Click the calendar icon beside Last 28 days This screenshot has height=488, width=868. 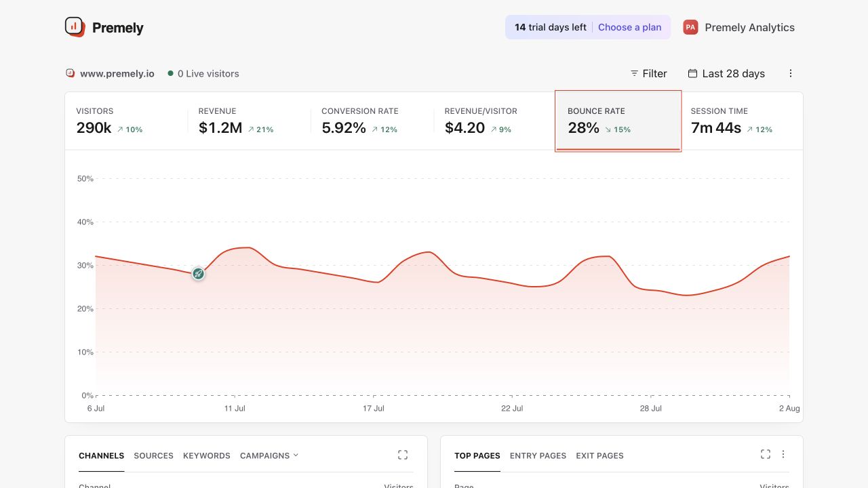(692, 73)
